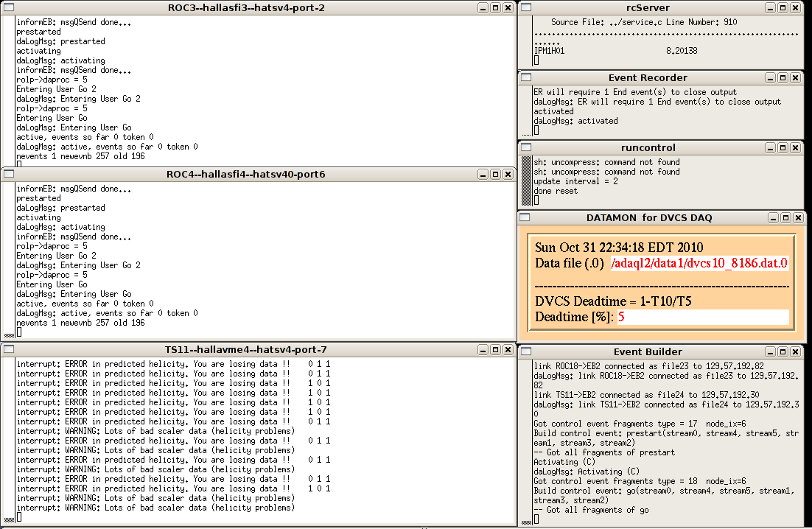
Task: Click the runcontrol terminal scrollbar thumb
Action: (527, 180)
